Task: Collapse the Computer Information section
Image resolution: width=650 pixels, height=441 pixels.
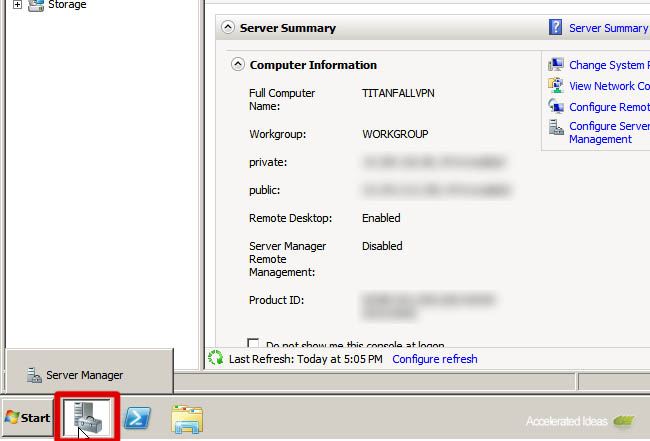Action: click(x=238, y=64)
